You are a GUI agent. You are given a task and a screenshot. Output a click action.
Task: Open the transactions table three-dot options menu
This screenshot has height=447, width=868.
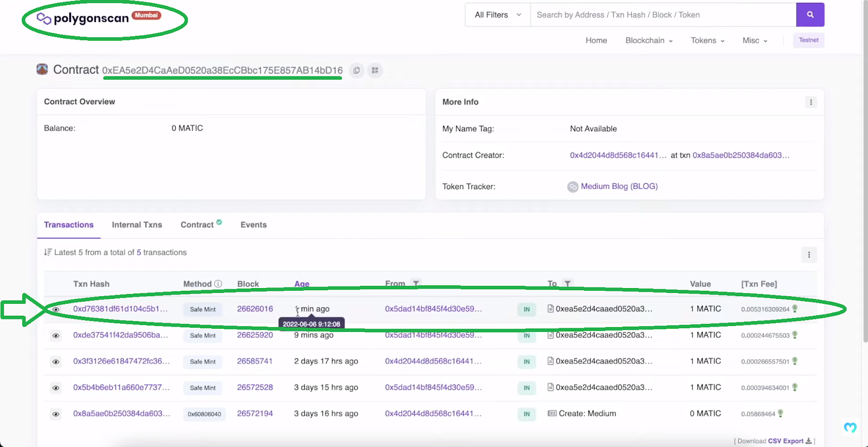coord(809,254)
